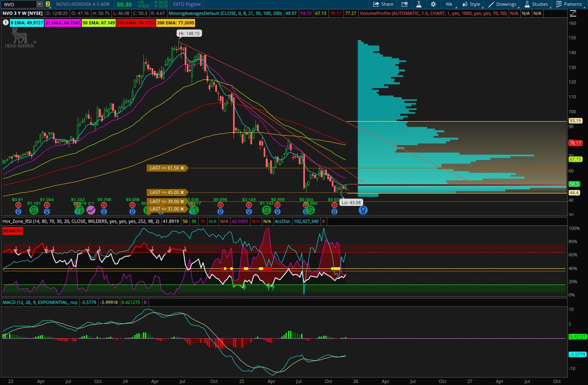The image size is (588, 385).
Task: Click lightbulb icon below $3.149 earnings
Action: [249, 211]
